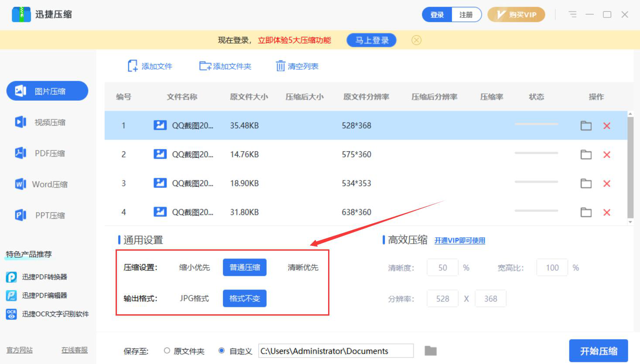
Task: Remove file row 4 with red X
Action: [606, 212]
